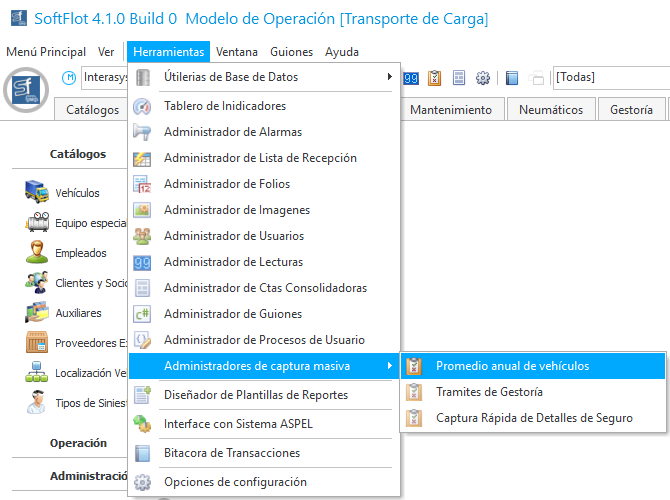Viewport: 670px width, 500px height.
Task: Switch to the Mantenimiento tab
Action: point(451,110)
